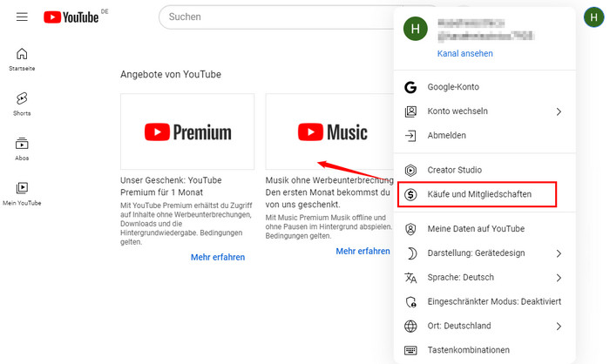Click the dollar icon for Käufe und Mitgliedschaften
This screenshot has width=610, height=364.
[x=410, y=194]
